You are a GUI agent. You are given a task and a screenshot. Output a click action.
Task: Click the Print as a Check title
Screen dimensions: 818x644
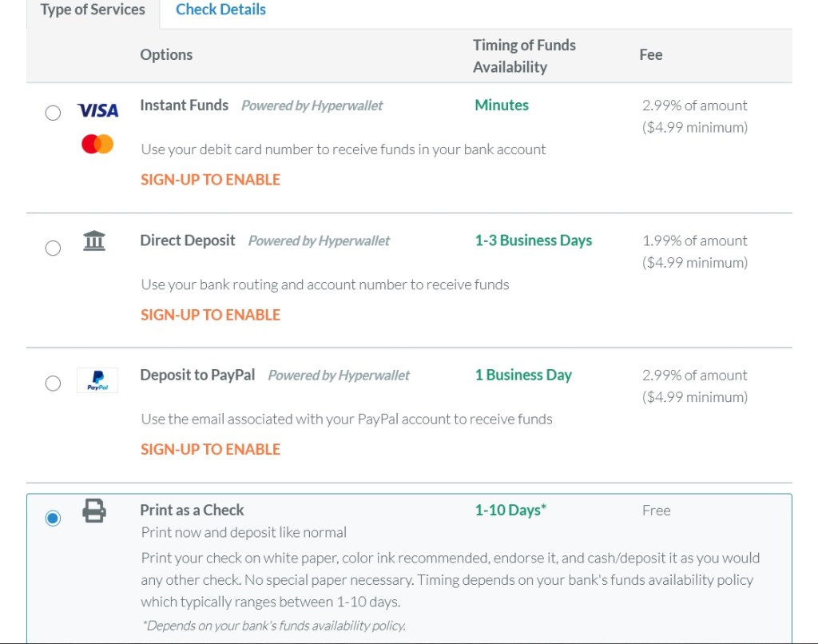point(192,510)
